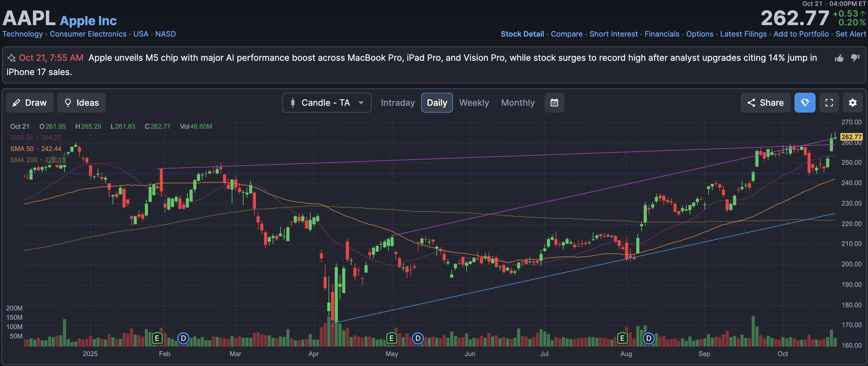
Task: Open chart settings gear
Action: tap(852, 103)
